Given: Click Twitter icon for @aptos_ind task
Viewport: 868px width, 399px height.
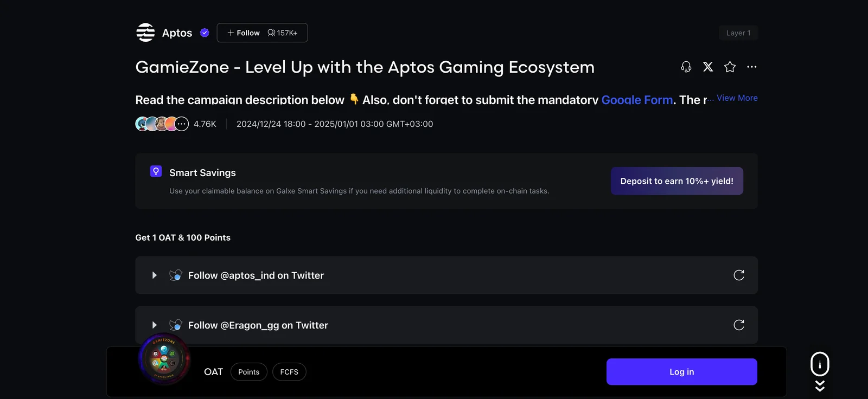Looking at the screenshot, I should tap(175, 275).
